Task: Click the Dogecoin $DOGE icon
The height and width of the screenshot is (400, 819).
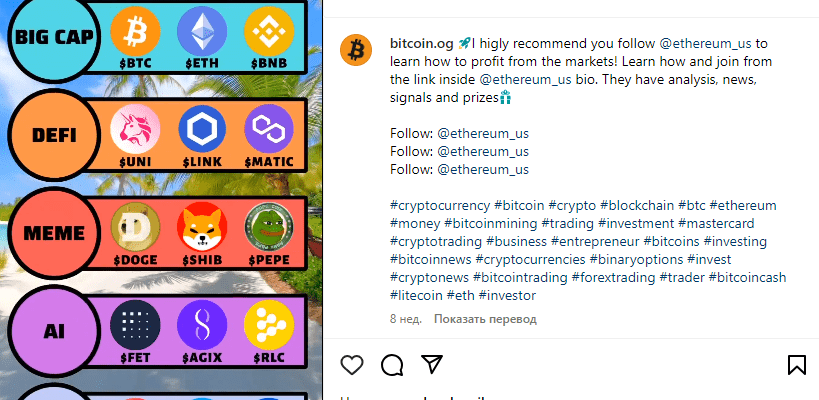Action: [x=135, y=228]
